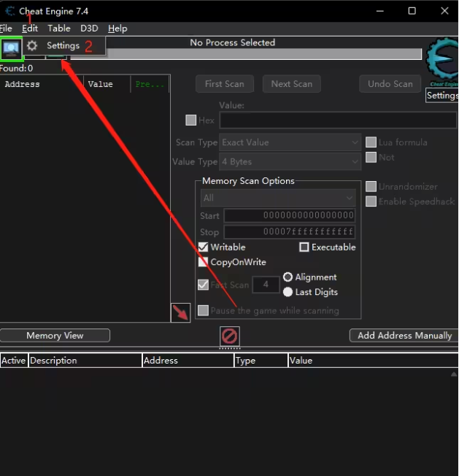459x476 pixels.
Task: Click the red no-entry clear list icon
Action: coord(230,337)
